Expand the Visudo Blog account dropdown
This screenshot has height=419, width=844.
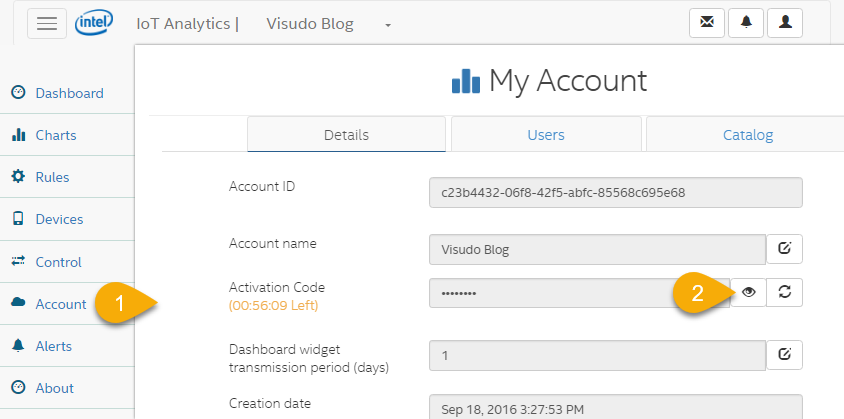tap(388, 25)
